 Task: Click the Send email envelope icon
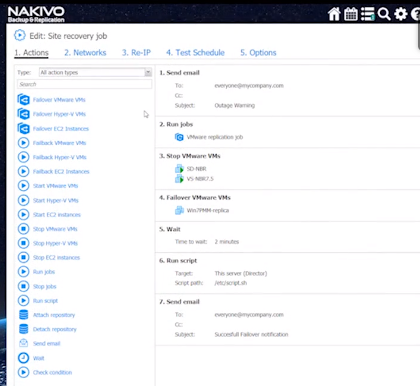tap(24, 343)
